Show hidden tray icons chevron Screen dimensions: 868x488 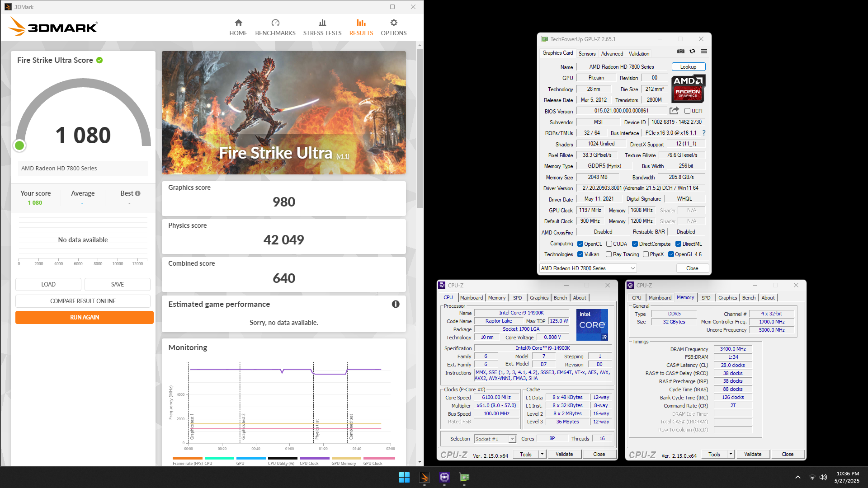click(x=798, y=477)
